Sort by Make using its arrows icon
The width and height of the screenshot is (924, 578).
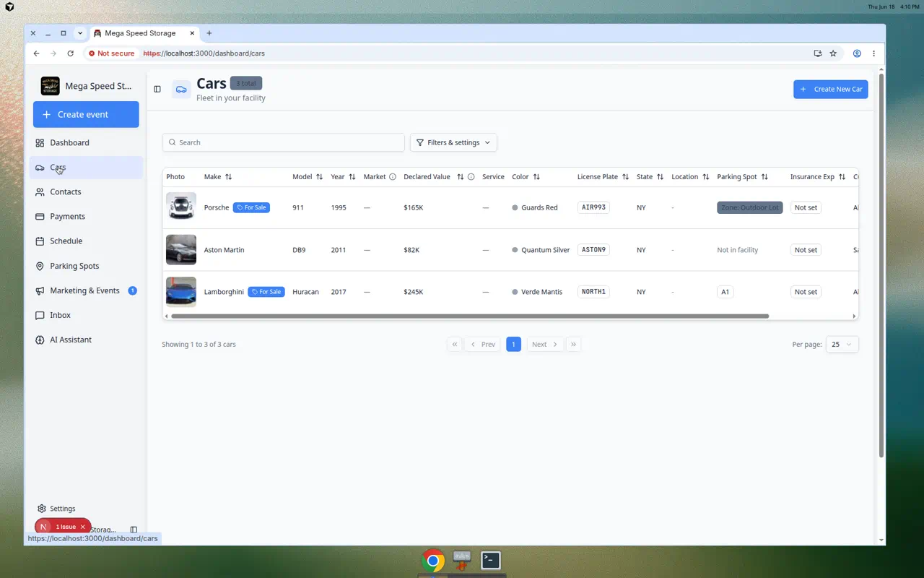(228, 177)
